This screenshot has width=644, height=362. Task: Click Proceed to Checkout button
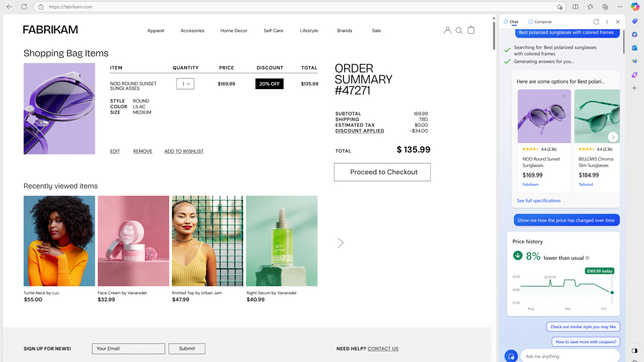(382, 172)
